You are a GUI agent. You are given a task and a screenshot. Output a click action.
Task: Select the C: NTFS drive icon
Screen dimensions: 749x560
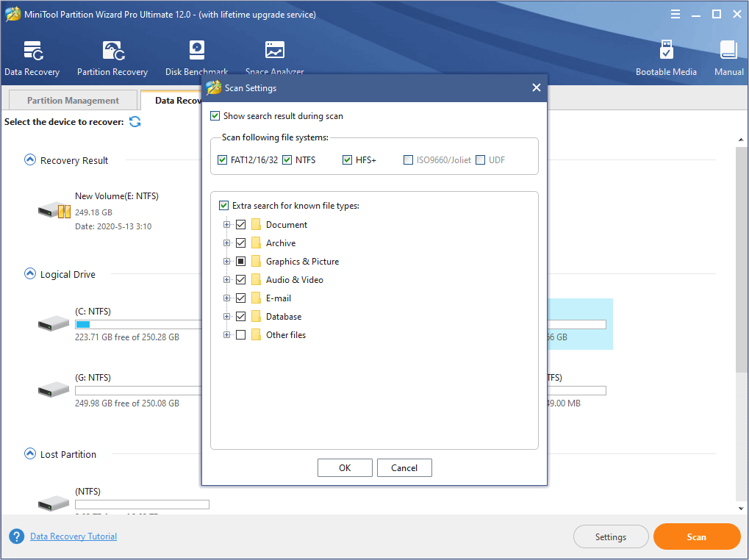[x=54, y=323]
